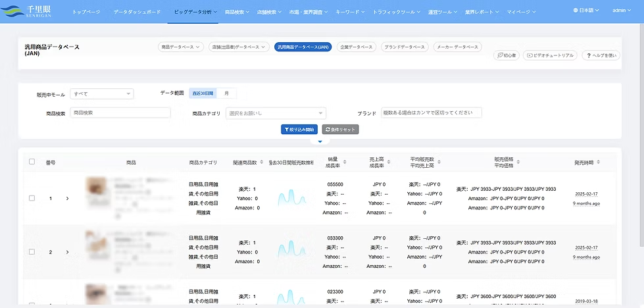
Task: Expand the 店舗検索 navigation menu
Action: coord(269,12)
